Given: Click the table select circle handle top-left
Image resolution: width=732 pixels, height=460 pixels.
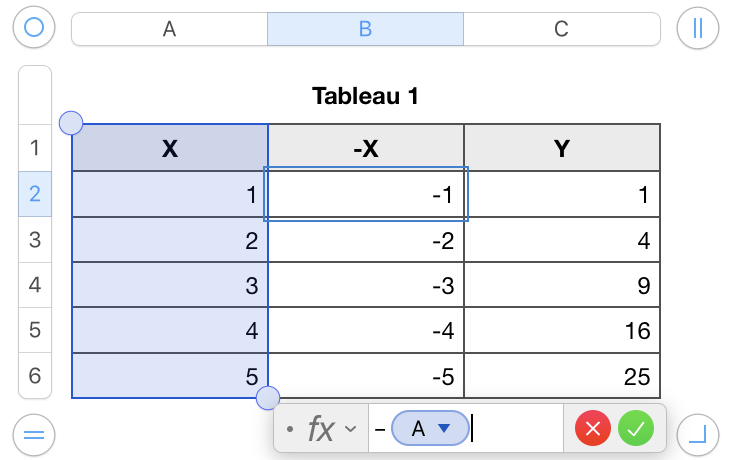Looking at the screenshot, I should (34, 28).
